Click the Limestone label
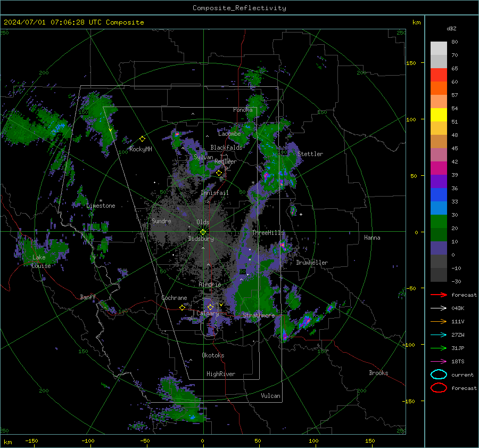 (101, 206)
